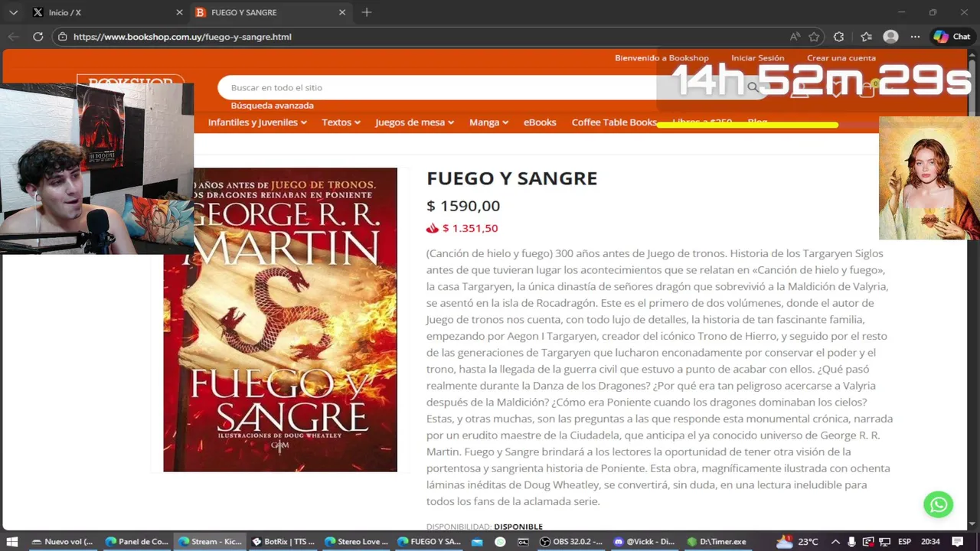Click the search magnifier icon
980x551 pixels.
(x=753, y=88)
